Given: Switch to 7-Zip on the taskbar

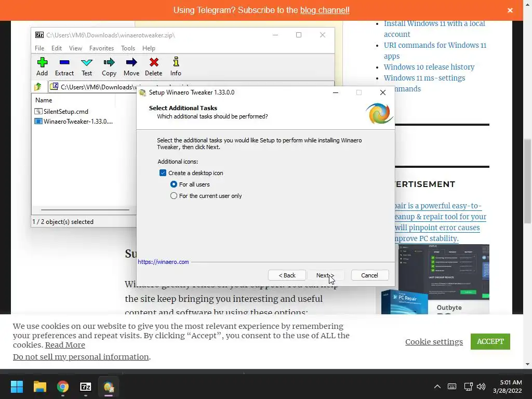Looking at the screenshot, I should [x=86, y=387].
